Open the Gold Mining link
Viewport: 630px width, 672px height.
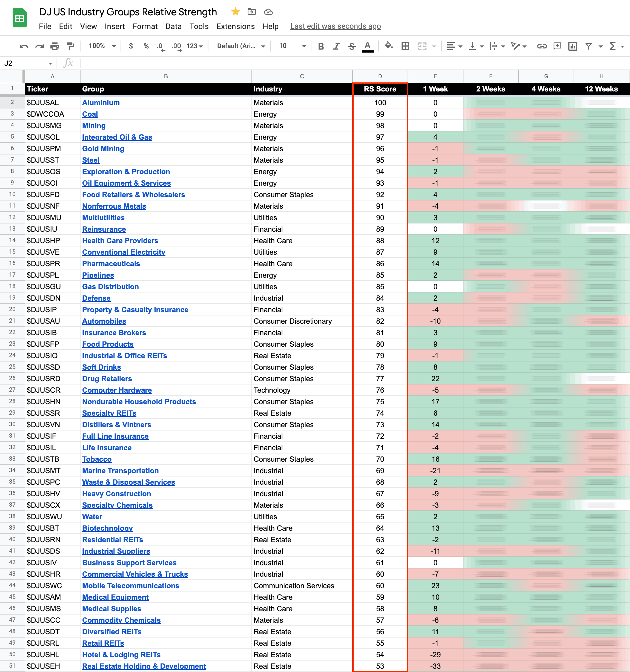(x=103, y=149)
